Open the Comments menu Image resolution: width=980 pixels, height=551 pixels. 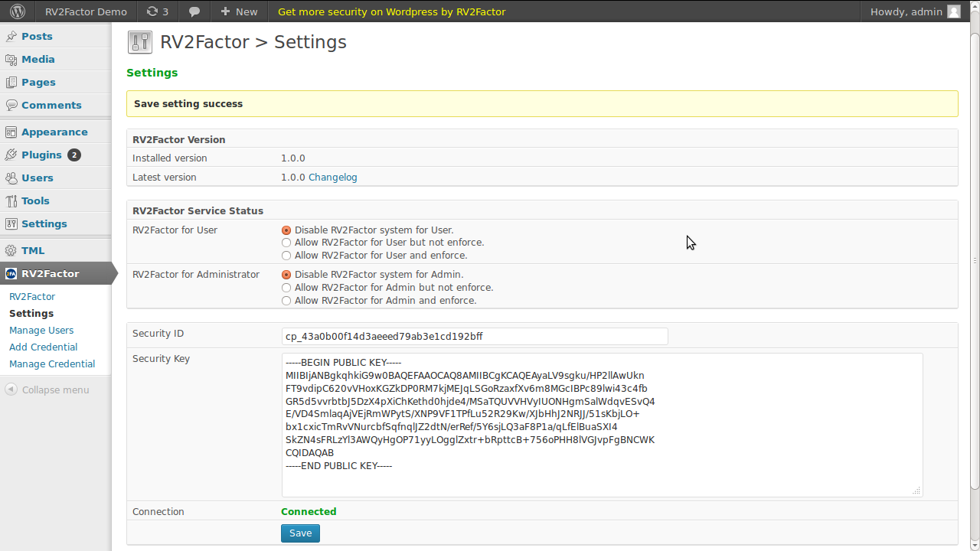[x=51, y=105]
